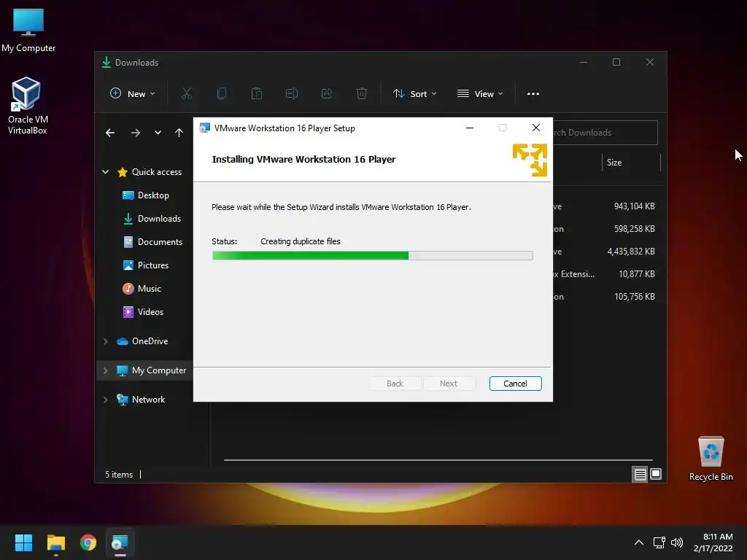
Task: Select Downloads in navigation pane
Action: (x=152, y=219)
